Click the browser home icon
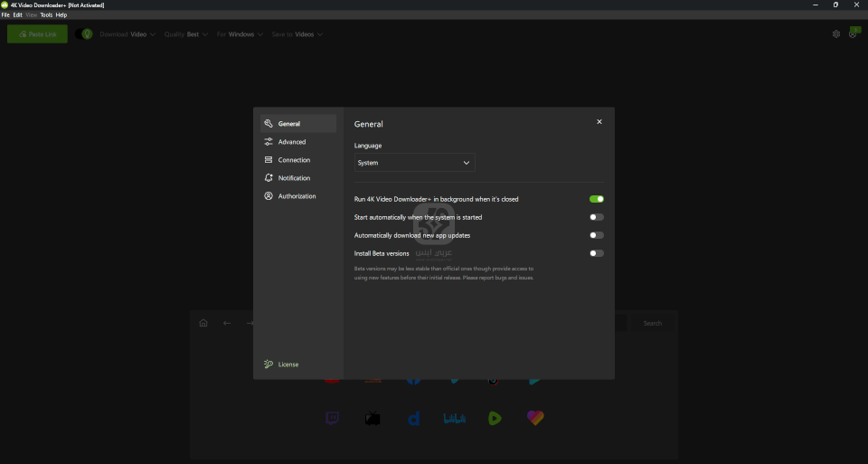Screen dimensions: 868x464 (203, 323)
